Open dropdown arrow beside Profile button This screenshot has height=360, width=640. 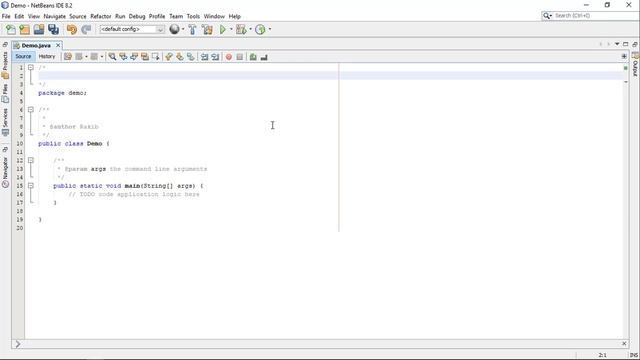click(x=269, y=29)
